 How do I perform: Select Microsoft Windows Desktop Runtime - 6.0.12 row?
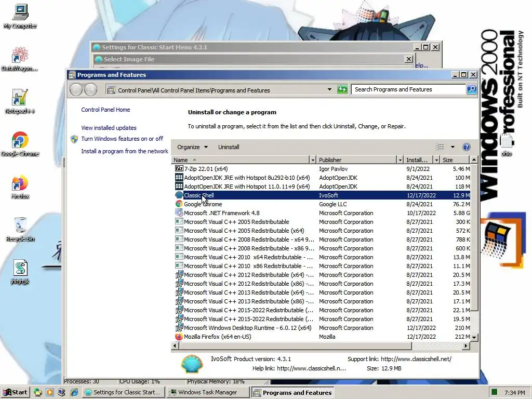pyautogui.click(x=322, y=328)
